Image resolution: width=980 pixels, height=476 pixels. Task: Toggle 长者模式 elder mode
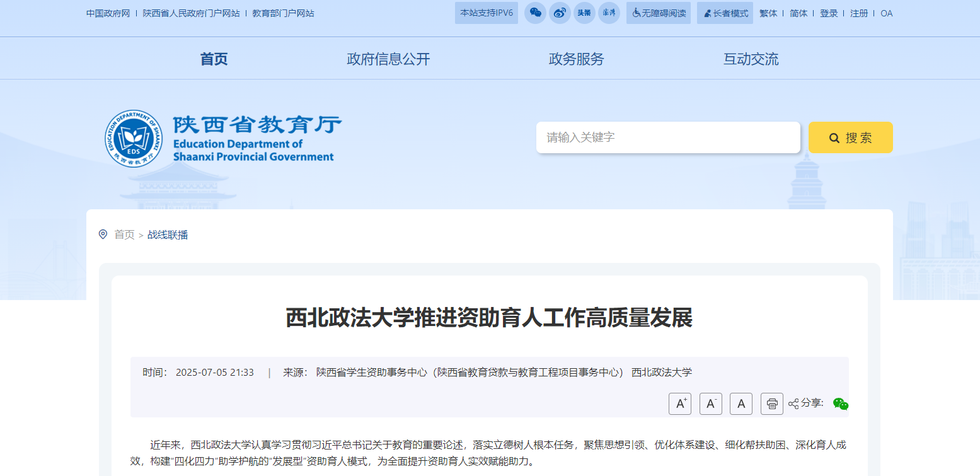click(x=725, y=13)
